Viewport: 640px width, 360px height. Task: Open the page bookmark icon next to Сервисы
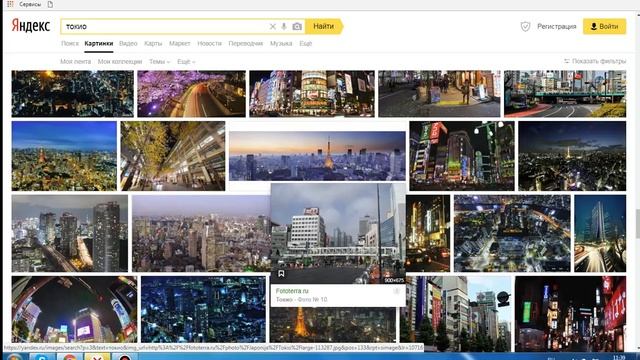[x=50, y=4]
